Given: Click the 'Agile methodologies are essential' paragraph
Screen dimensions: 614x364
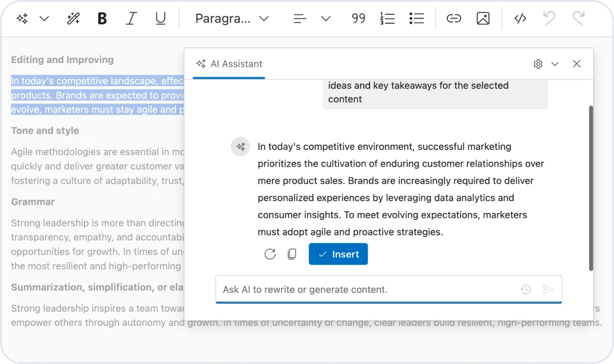Looking at the screenshot, I should click(x=97, y=166).
